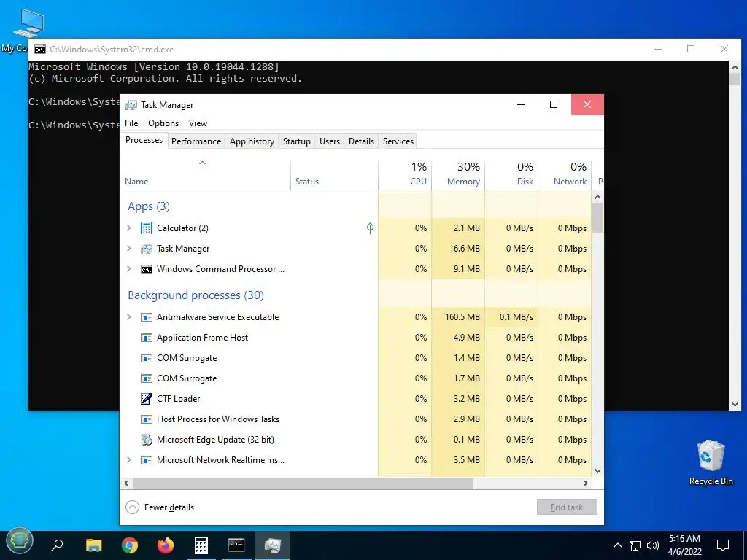Click the volume speaker tray icon
Viewport: 747px width, 560px height.
pyautogui.click(x=653, y=545)
